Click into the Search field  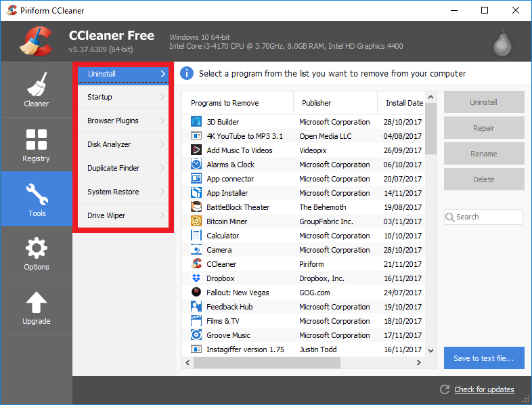(487, 217)
